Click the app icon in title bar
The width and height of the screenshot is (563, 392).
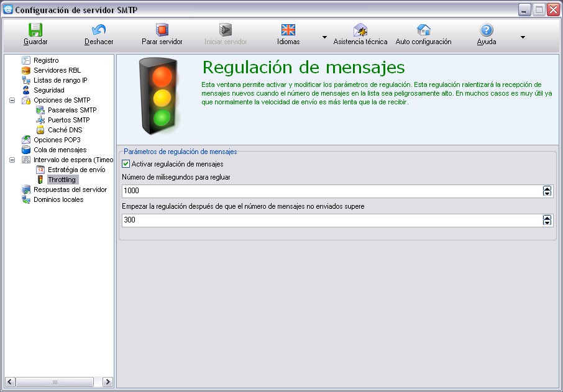pyautogui.click(x=8, y=10)
